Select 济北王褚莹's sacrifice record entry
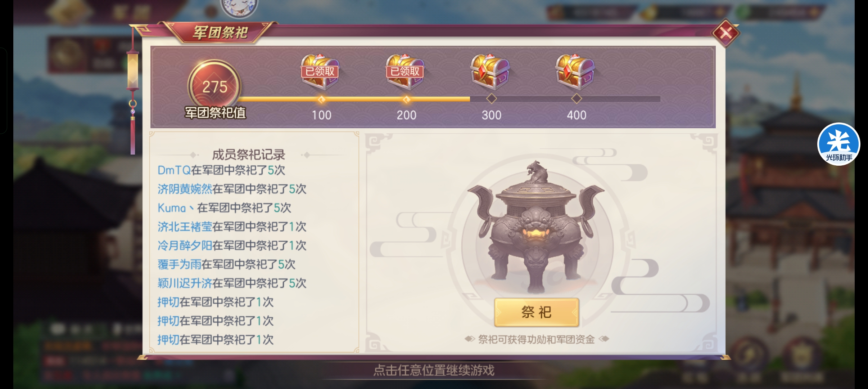This screenshot has height=389, width=868. (x=232, y=227)
